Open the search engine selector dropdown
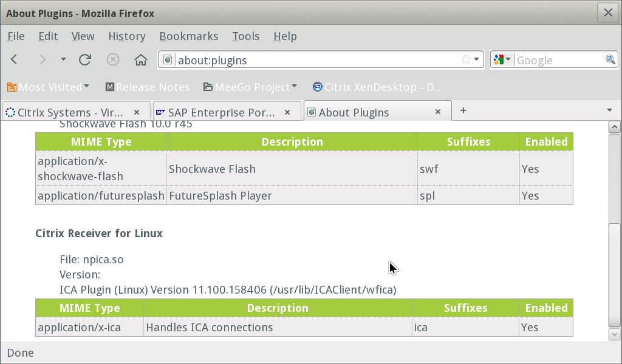Viewport: 622px width, 364px height. (502, 59)
